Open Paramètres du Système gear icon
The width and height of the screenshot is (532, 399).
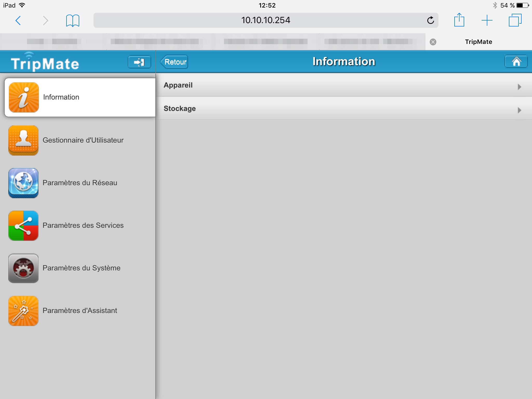(x=23, y=268)
